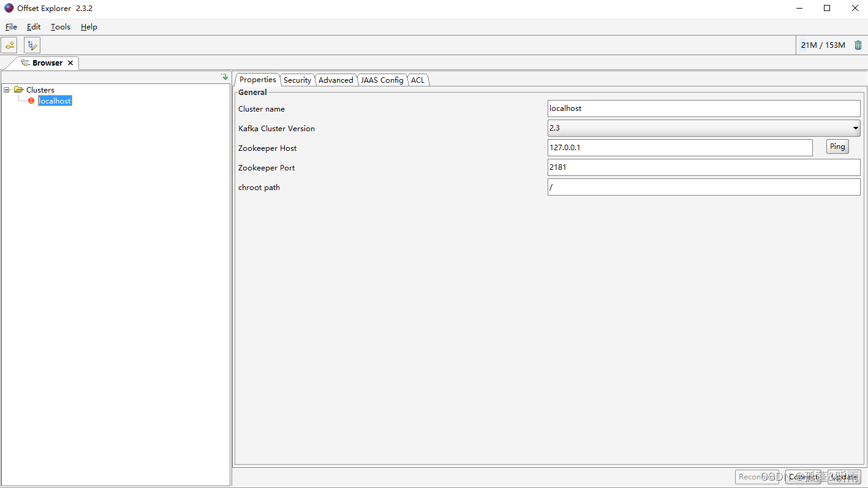
Task: Switch to the Security tab
Action: [297, 80]
